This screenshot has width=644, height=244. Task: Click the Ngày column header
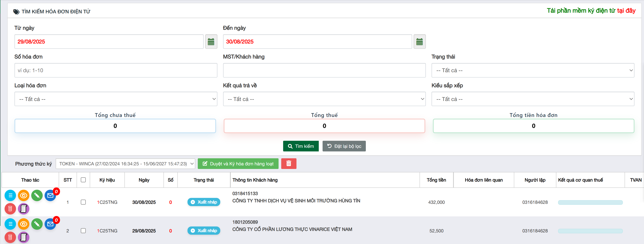[x=144, y=180]
